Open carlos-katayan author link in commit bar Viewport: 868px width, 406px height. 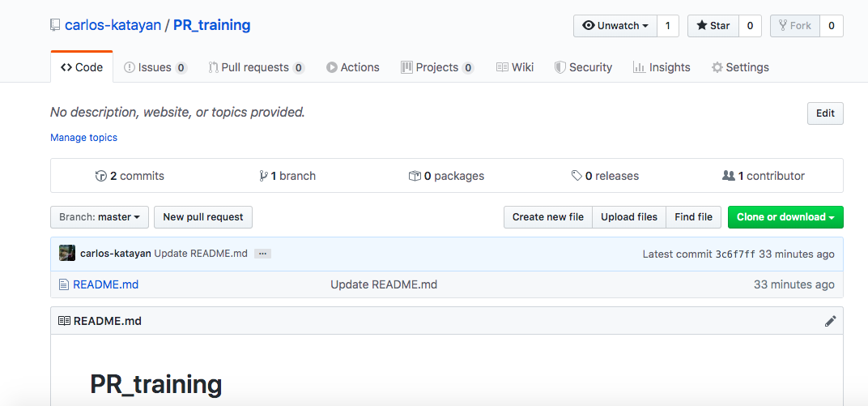pos(116,254)
